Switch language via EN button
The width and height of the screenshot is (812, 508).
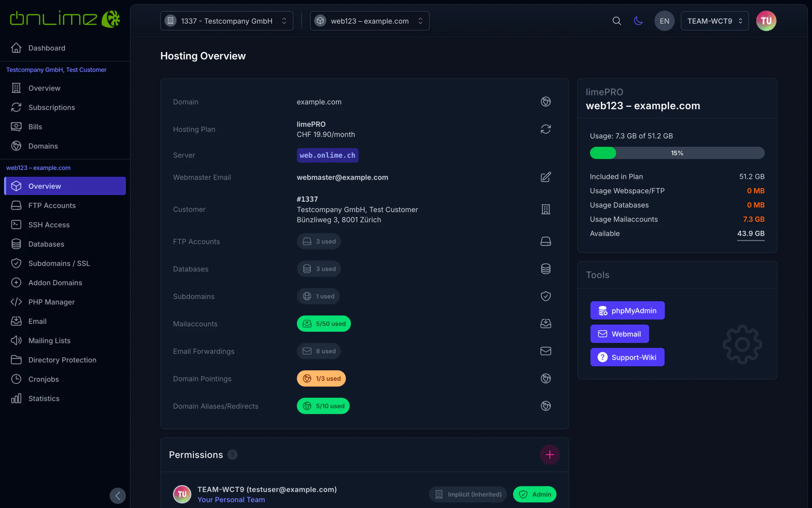click(664, 21)
